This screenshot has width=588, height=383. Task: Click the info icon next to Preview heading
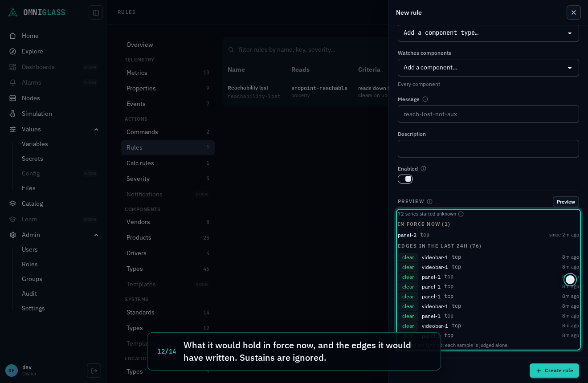[x=429, y=202]
